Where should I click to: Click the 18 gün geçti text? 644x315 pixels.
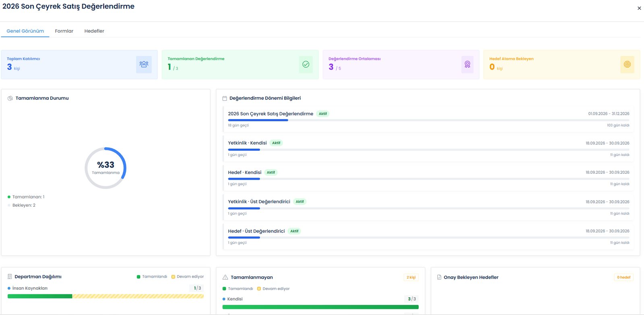click(238, 125)
